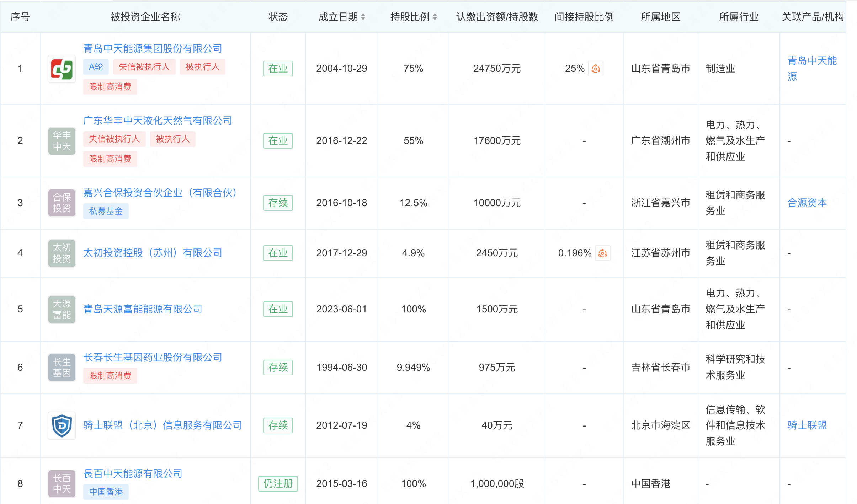Image resolution: width=857 pixels, height=504 pixels.
Task: Click the 9.949% holding ratio cell
Action: 414,367
